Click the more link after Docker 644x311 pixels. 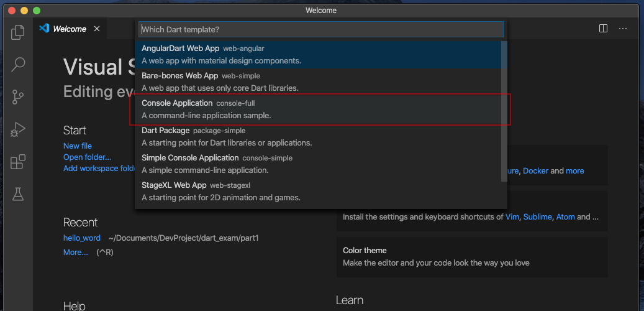(x=574, y=170)
